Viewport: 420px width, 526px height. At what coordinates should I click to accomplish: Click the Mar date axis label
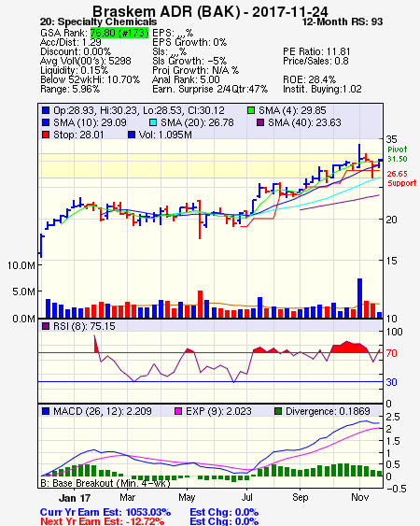coord(127,497)
